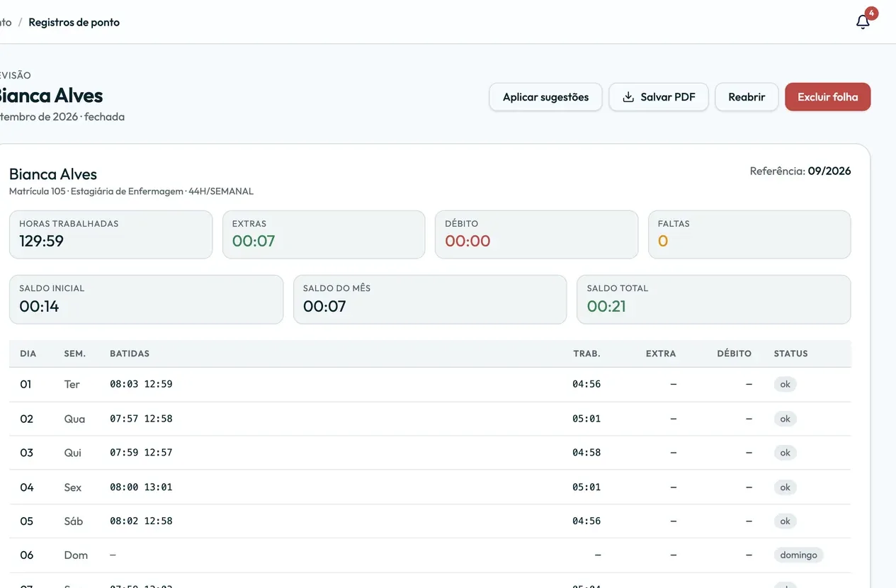Image resolution: width=896 pixels, height=588 pixels.
Task: Click the EXTRA column header
Action: (661, 354)
